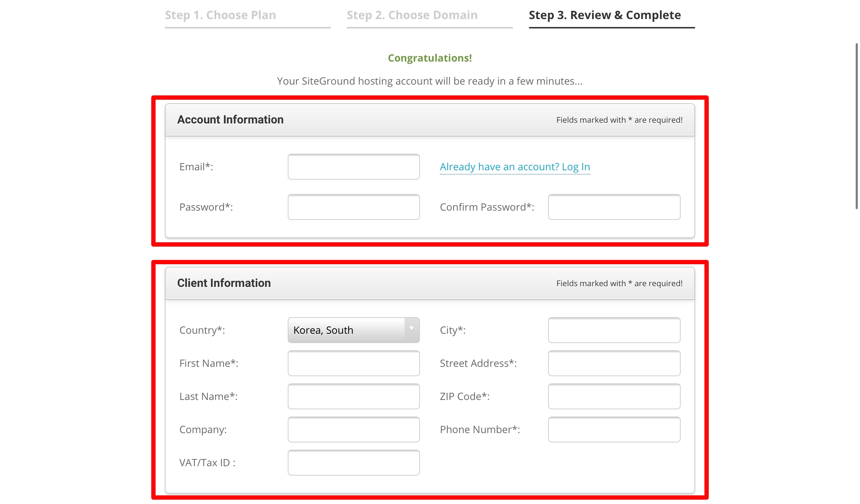The image size is (860, 504).
Task: Click into the Password field
Action: click(x=353, y=207)
